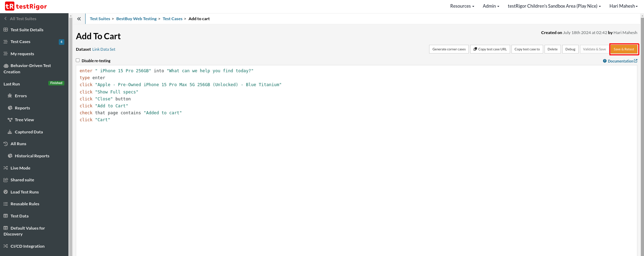Open Test Cases in the sidebar
644x256 pixels.
(21, 42)
